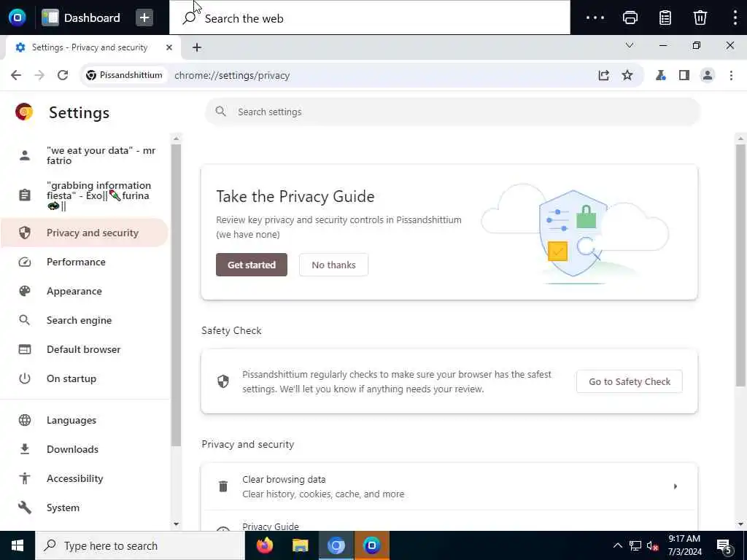Image resolution: width=747 pixels, height=560 pixels.
Task: Open Languages settings
Action: click(85, 420)
